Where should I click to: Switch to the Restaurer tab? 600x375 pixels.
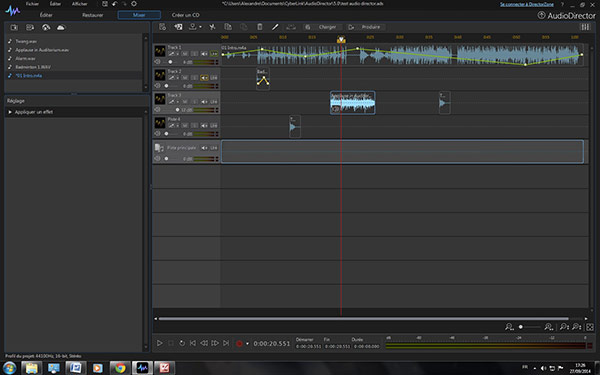[93, 15]
